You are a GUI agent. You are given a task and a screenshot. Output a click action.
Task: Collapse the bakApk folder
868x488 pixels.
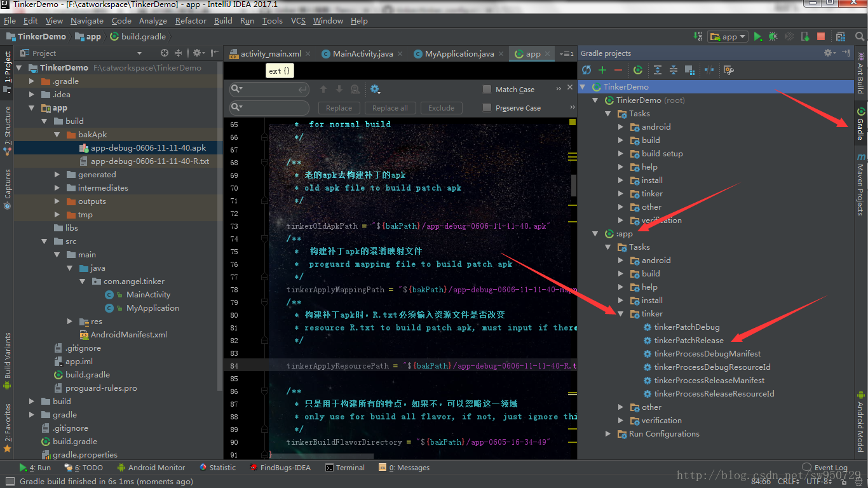[x=57, y=135]
